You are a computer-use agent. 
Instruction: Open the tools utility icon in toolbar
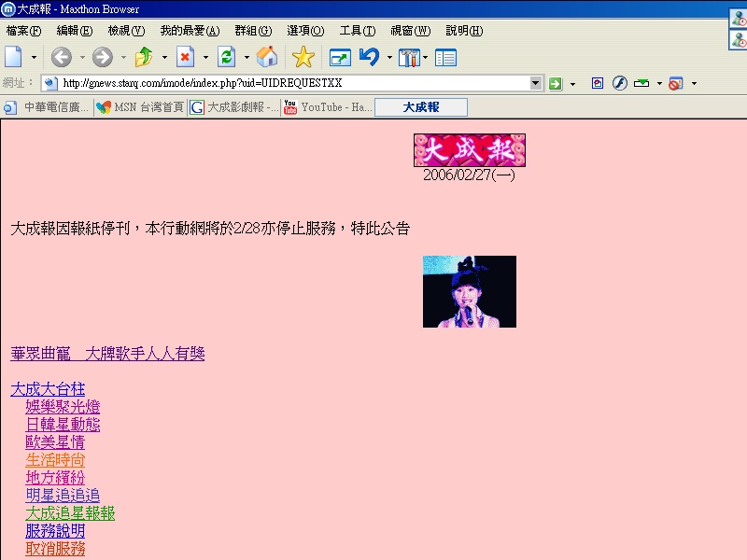[x=409, y=58]
